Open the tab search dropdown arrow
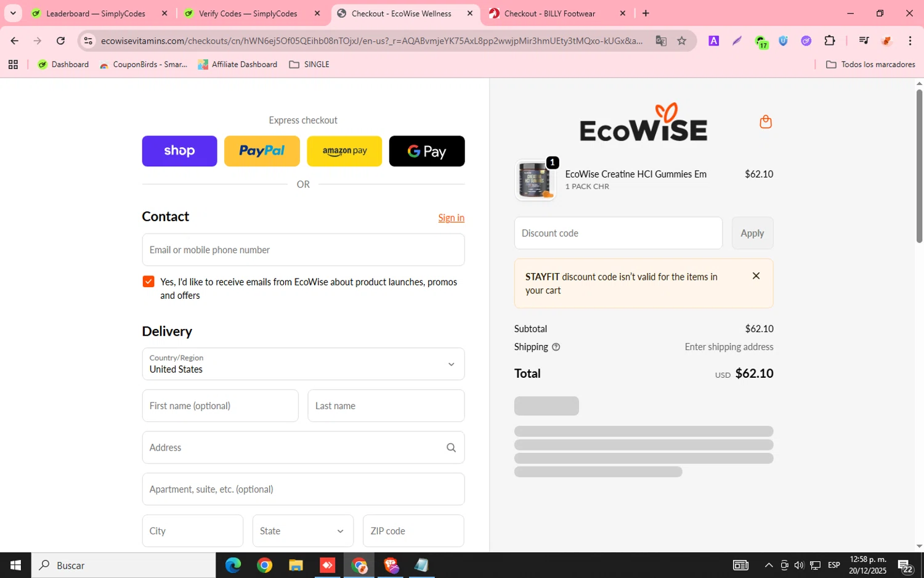 [13, 13]
